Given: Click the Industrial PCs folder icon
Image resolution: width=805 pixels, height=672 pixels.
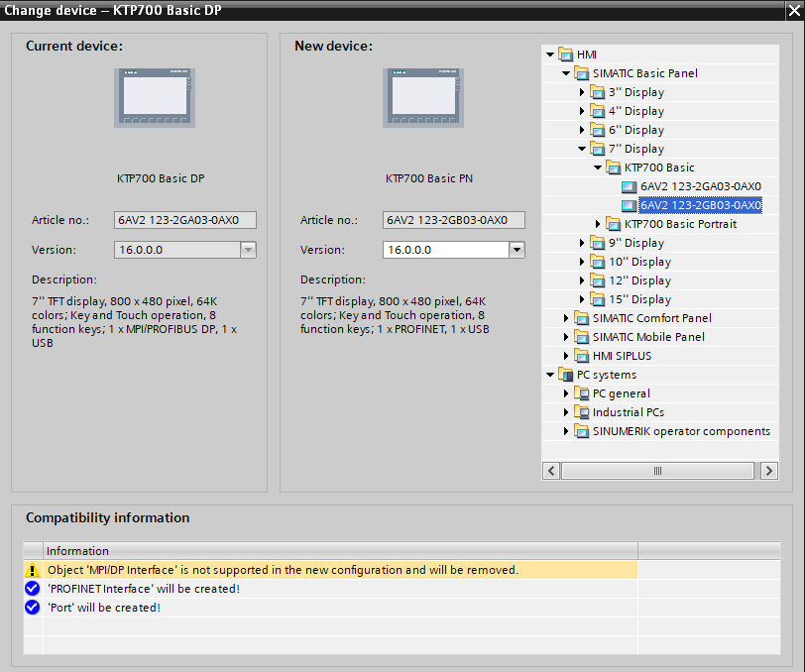Looking at the screenshot, I should tap(582, 412).
